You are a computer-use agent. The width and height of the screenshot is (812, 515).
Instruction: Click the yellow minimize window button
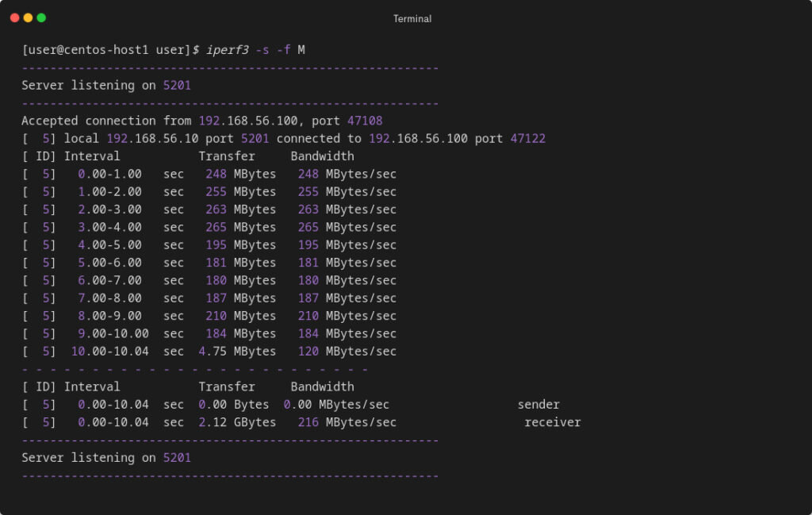click(28, 18)
